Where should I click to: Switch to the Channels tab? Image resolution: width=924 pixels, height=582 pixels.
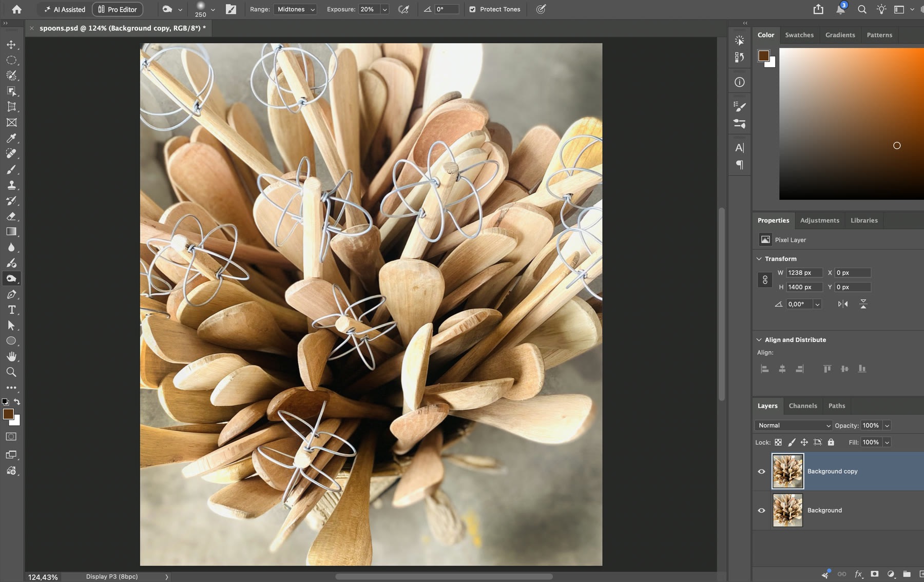pyautogui.click(x=803, y=405)
